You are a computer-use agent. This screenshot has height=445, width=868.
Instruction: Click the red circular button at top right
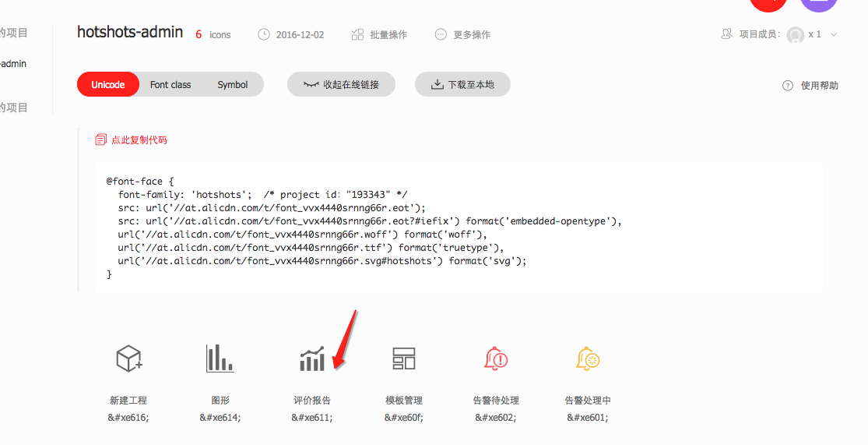[x=768, y=5]
